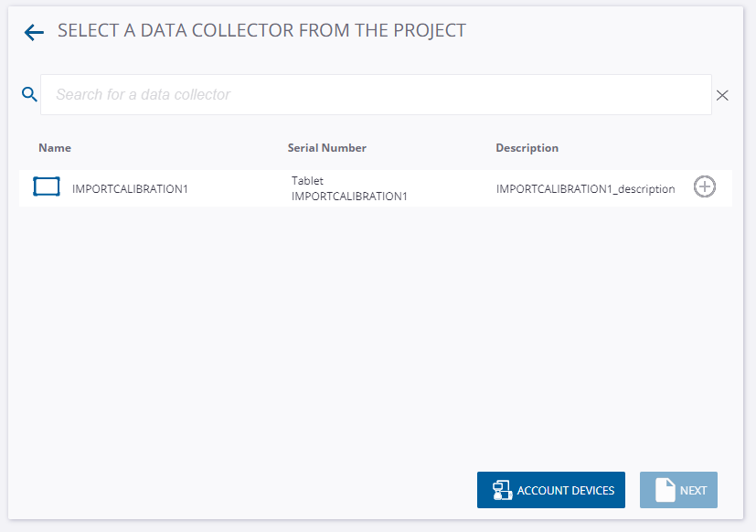Viewport: 756px width, 532px height.
Task: Click the NEXT button label
Action: [693, 491]
